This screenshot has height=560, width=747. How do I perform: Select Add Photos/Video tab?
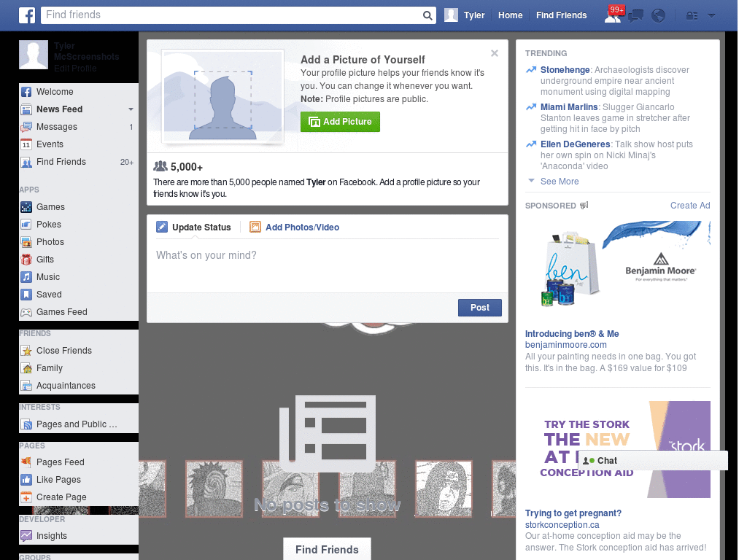(295, 227)
